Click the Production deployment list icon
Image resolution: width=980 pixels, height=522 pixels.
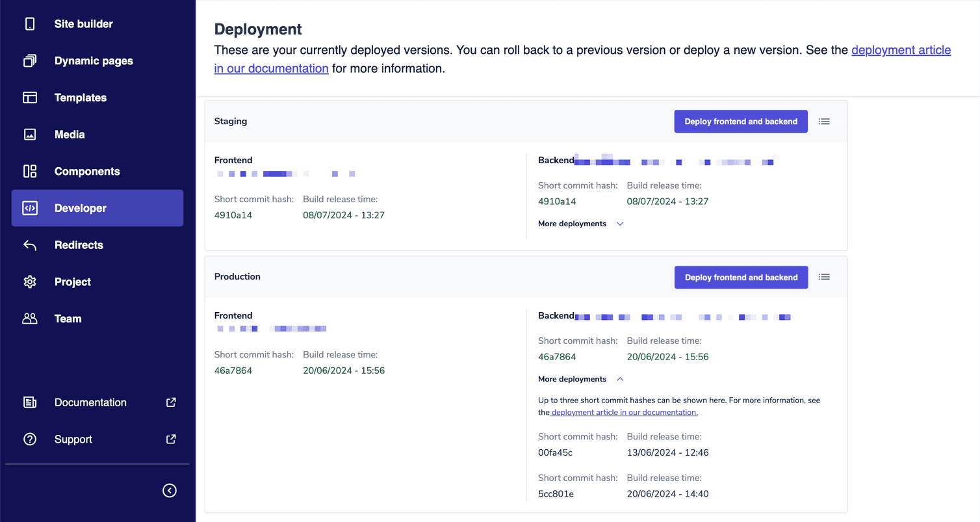pyautogui.click(x=824, y=276)
